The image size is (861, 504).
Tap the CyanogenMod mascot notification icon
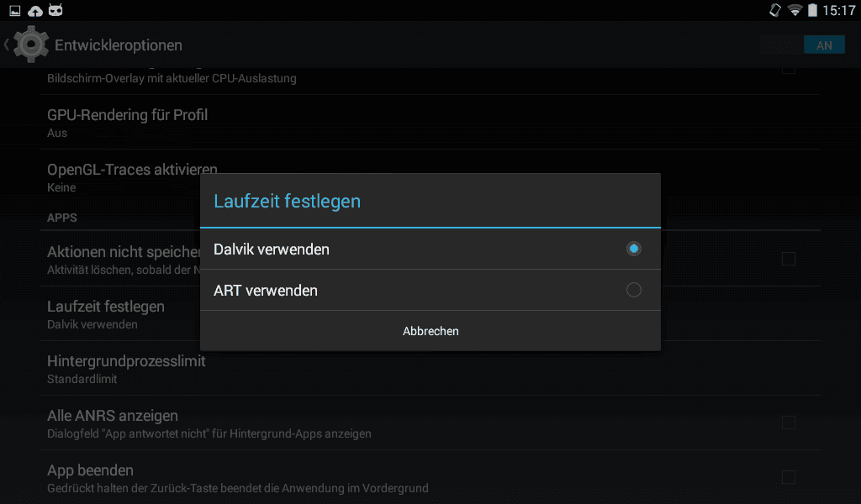click(55, 10)
